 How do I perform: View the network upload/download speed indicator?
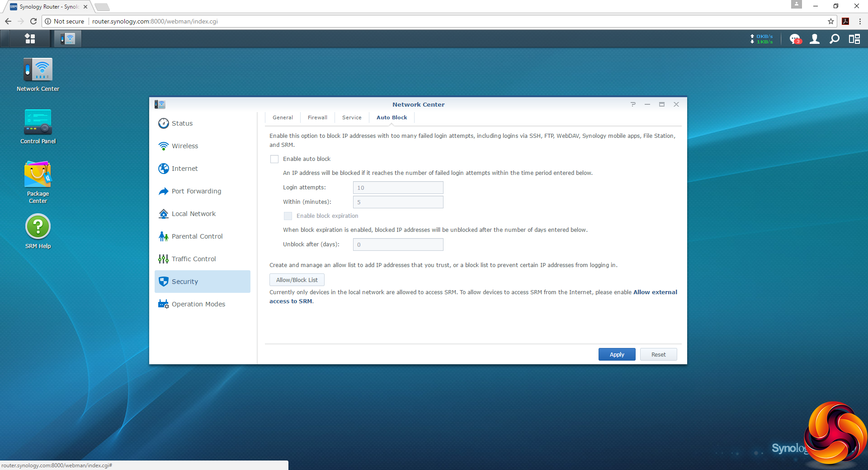point(762,39)
